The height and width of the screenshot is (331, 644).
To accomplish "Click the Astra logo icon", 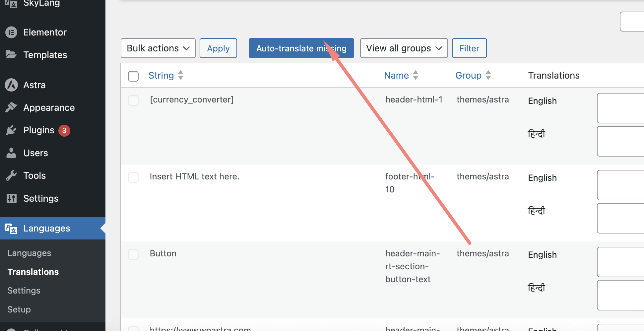I will coord(11,85).
